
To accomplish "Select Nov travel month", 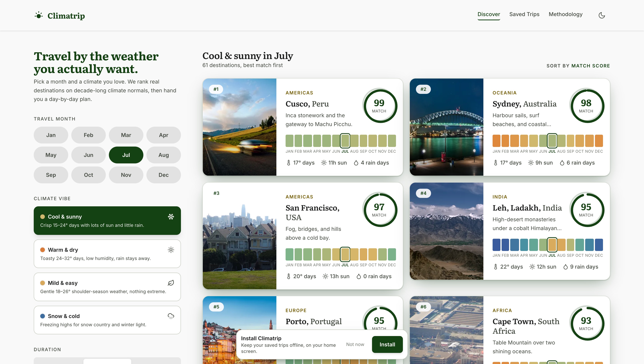I will (x=126, y=175).
